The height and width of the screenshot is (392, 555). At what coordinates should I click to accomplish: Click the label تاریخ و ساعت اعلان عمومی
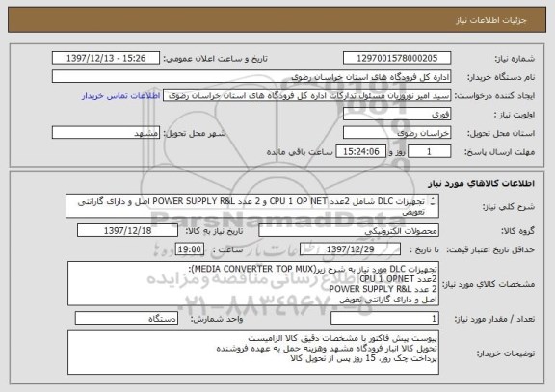coord(215,59)
